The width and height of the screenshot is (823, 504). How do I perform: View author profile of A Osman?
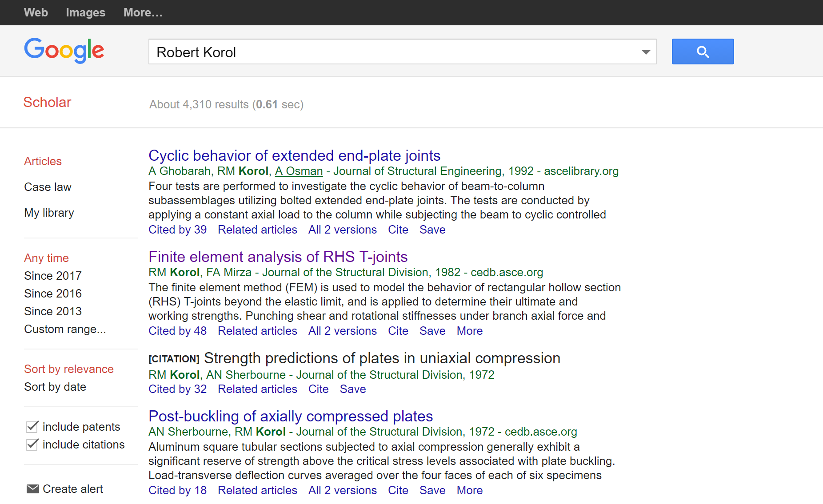coord(298,171)
